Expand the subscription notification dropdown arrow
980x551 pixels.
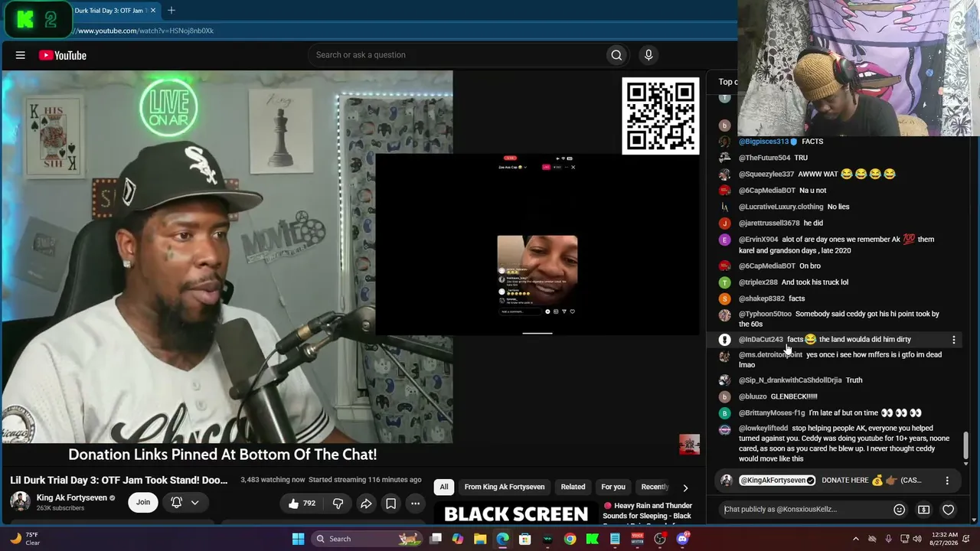coord(195,503)
